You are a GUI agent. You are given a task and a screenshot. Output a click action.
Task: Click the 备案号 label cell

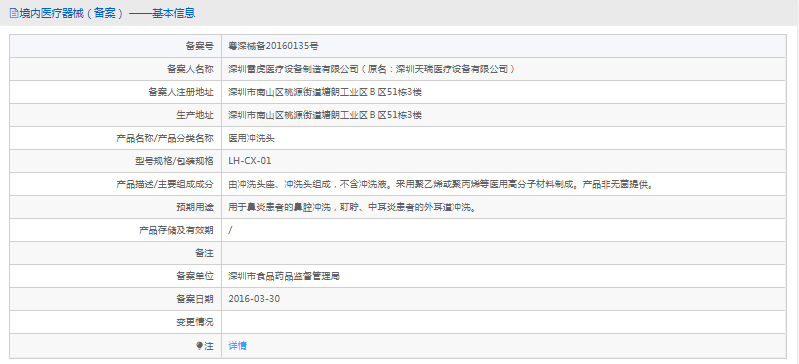click(116, 46)
